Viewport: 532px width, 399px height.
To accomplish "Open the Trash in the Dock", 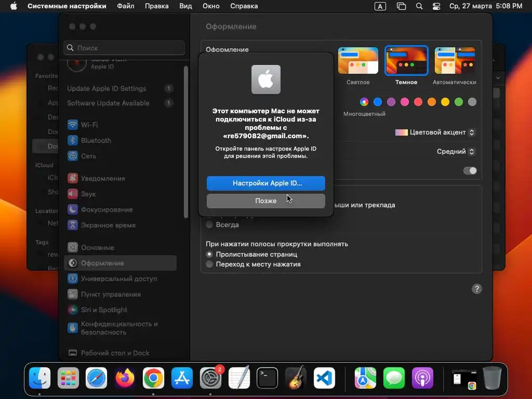I will 492,378.
